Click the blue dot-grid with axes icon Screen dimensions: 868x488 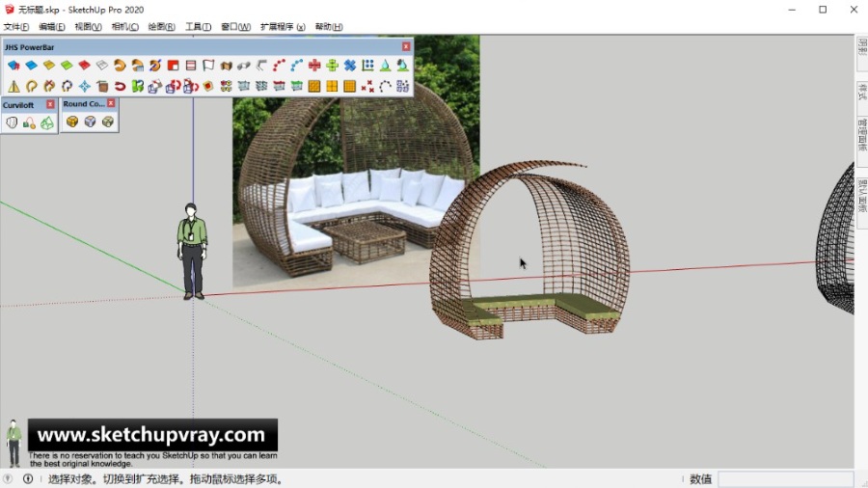[367, 66]
